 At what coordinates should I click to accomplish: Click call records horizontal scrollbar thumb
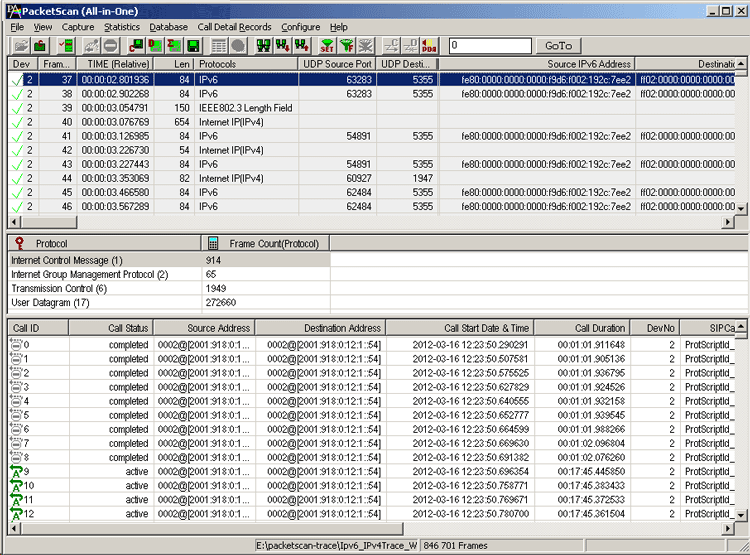(213, 529)
